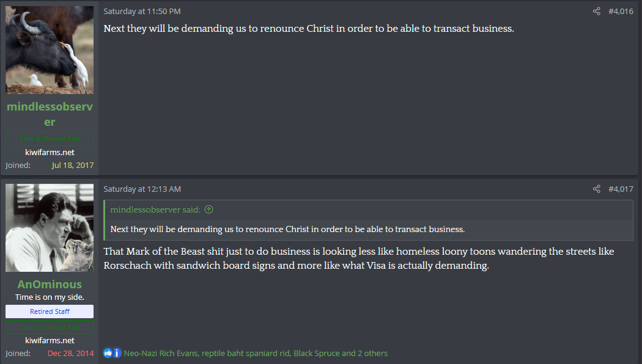Click the AnOminous join date Dec 28, 2014
642x364 pixels.
tap(71, 353)
